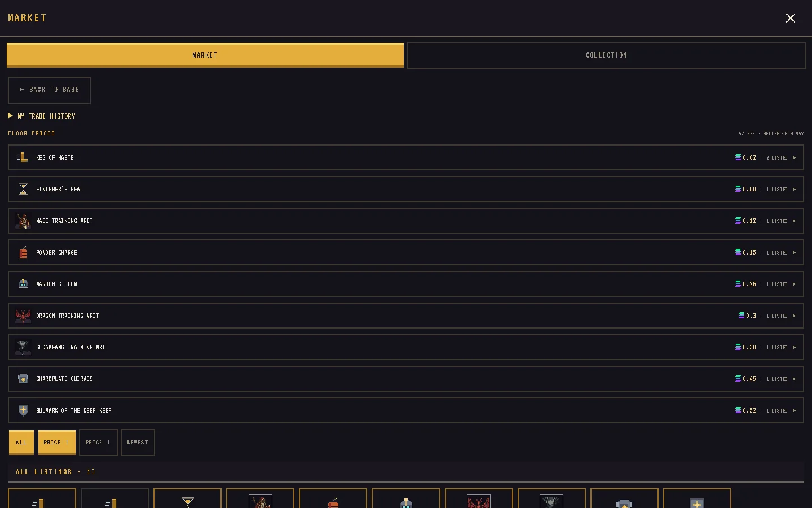812x508 pixels.
Task: Expand the Shardplate Cuirass row arrow
Action: pos(795,379)
